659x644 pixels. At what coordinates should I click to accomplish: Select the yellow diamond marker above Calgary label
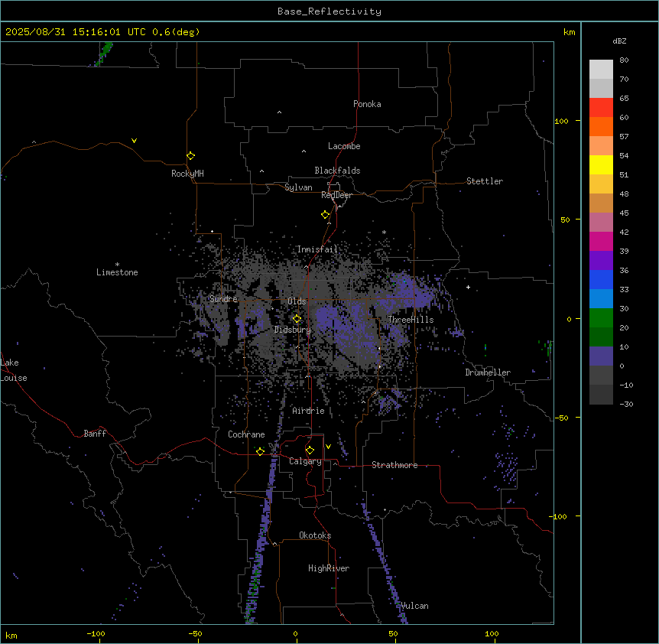coord(310,450)
